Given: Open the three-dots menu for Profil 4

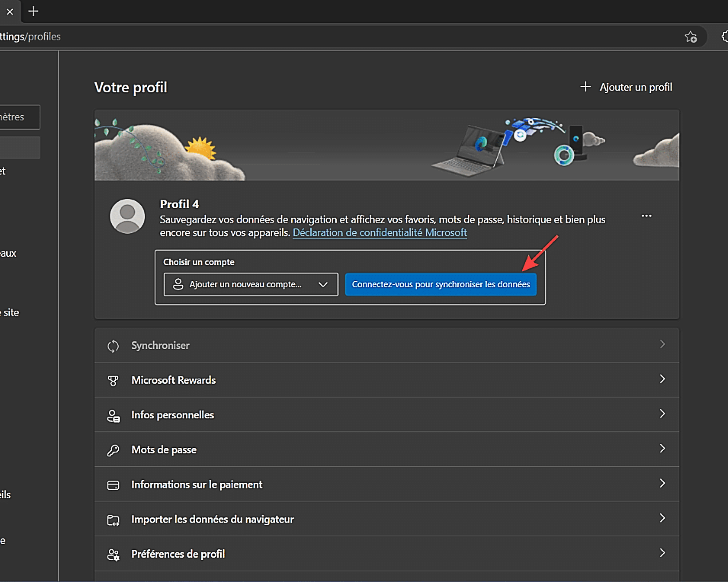Looking at the screenshot, I should point(646,216).
